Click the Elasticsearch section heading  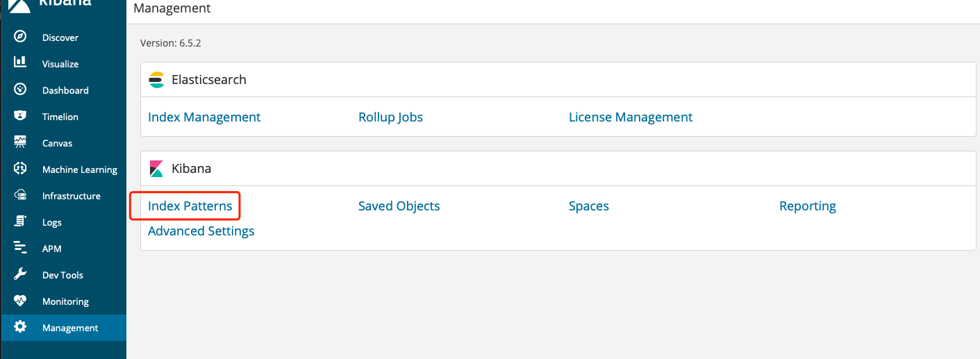[209, 80]
